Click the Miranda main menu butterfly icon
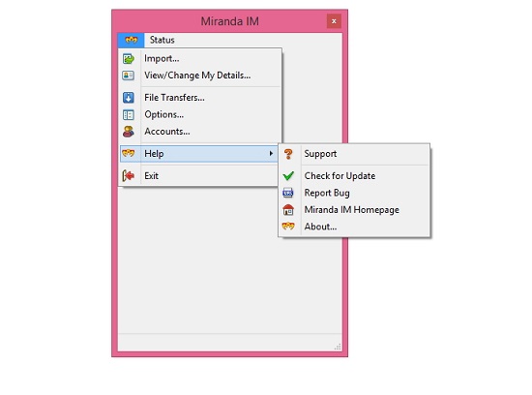The width and height of the screenshot is (532, 395). point(131,40)
